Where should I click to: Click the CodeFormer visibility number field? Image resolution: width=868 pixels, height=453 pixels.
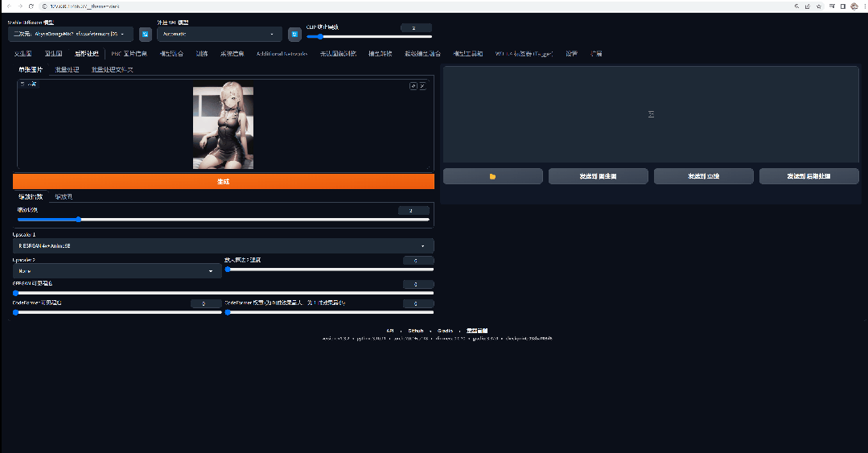pos(206,303)
